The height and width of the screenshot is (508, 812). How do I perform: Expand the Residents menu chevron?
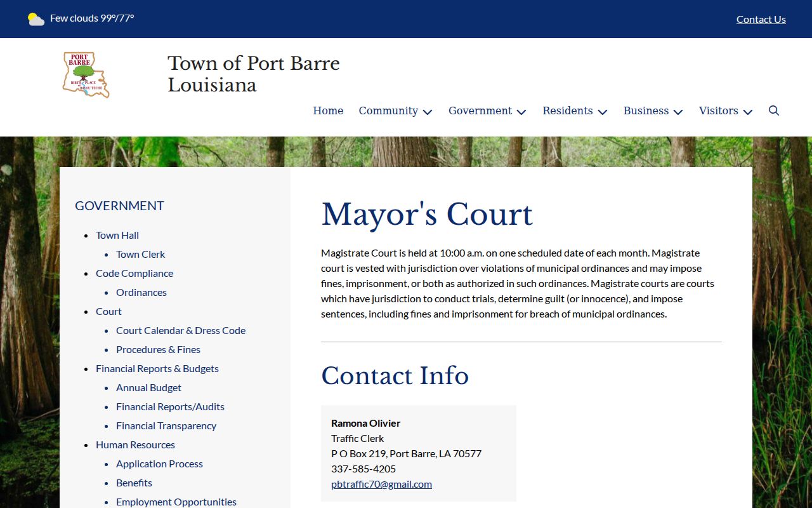pos(603,112)
